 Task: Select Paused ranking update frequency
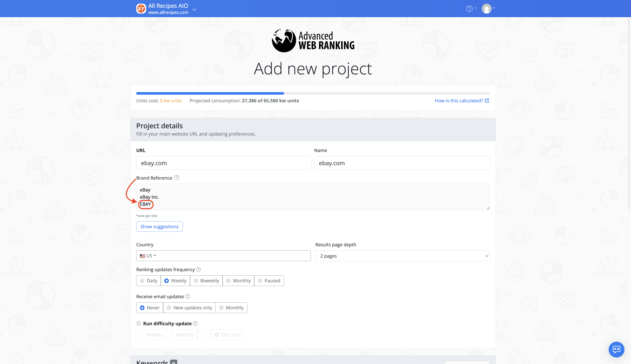click(269, 281)
